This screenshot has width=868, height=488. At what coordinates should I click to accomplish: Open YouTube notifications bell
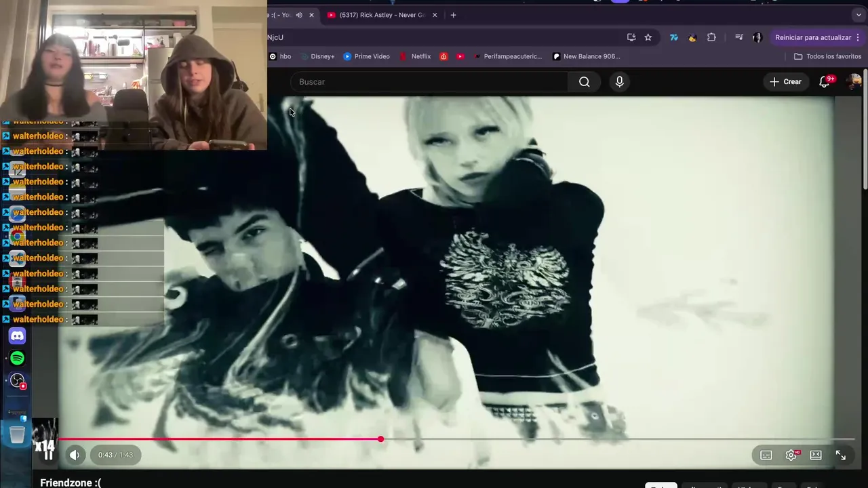(825, 82)
